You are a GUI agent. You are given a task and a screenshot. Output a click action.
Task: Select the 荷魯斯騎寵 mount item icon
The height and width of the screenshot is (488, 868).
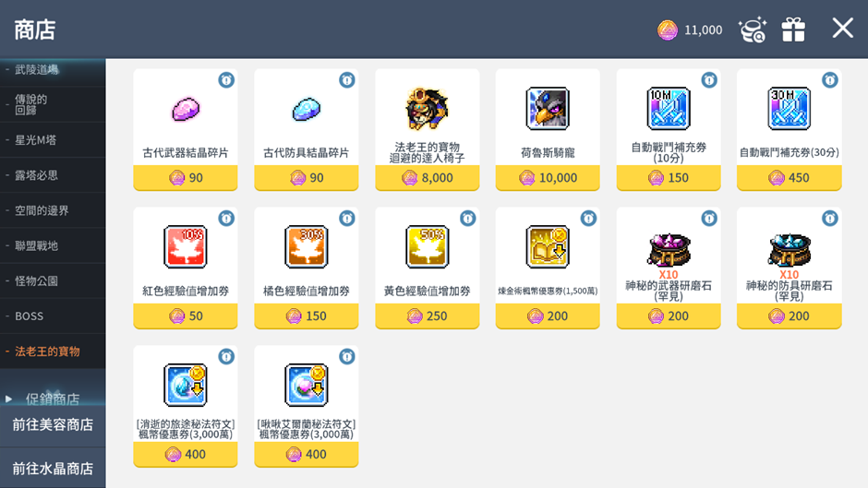coord(548,109)
